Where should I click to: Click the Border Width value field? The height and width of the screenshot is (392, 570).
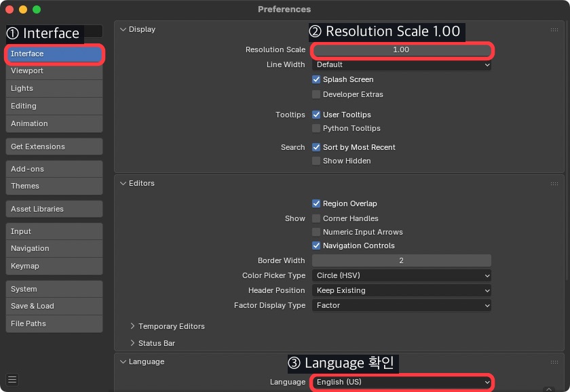click(x=401, y=261)
